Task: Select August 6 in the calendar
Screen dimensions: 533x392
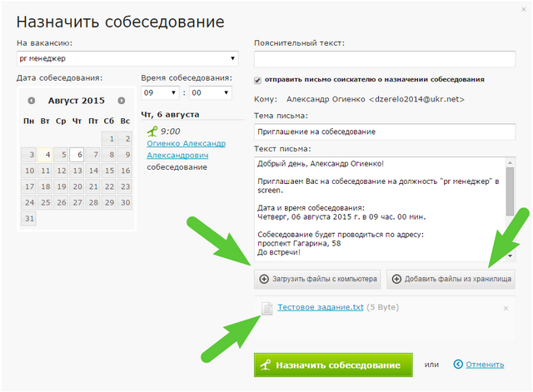Action: click(x=77, y=154)
